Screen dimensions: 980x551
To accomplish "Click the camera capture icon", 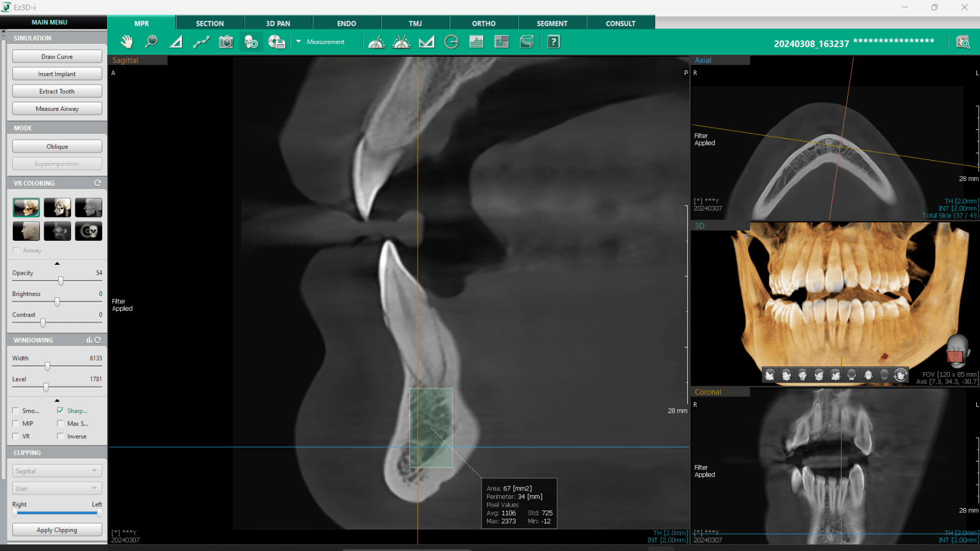I will [x=226, y=42].
